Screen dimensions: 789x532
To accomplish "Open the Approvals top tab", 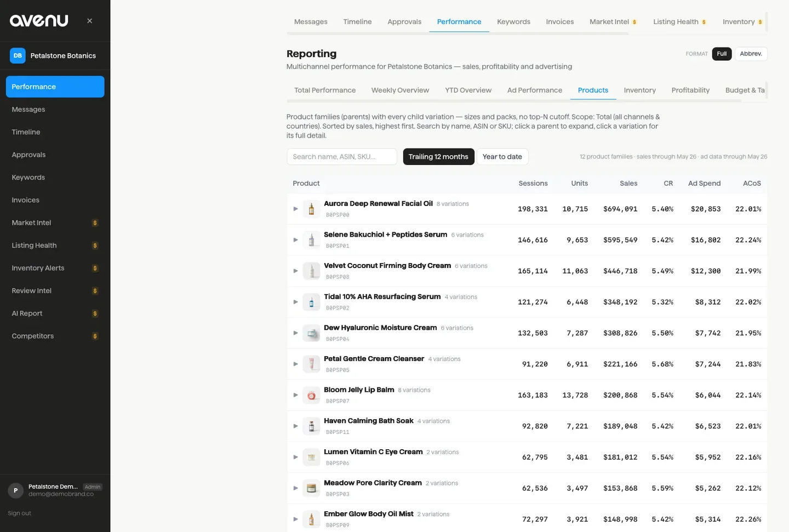I will [404, 22].
